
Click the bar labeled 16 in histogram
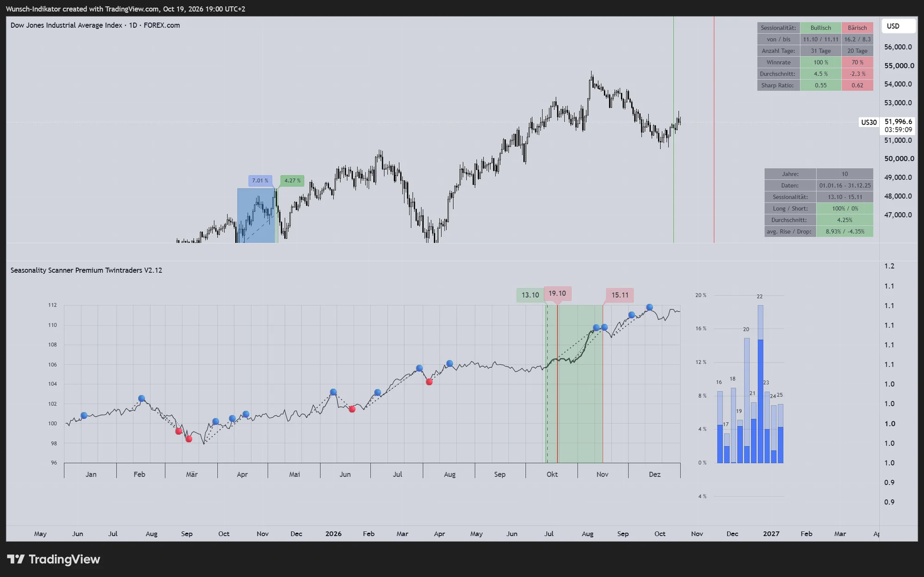coord(720,427)
